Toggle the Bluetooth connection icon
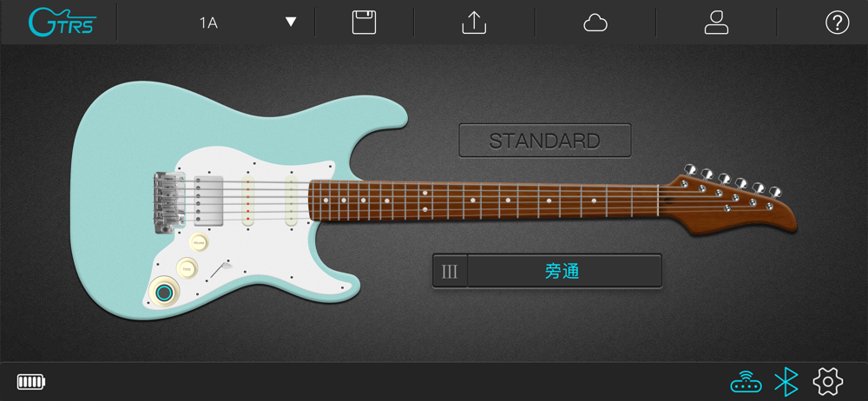Image resolution: width=868 pixels, height=401 pixels. 786,382
